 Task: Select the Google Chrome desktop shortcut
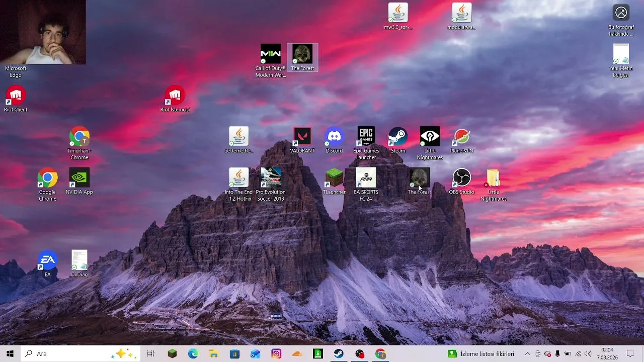coord(47,185)
